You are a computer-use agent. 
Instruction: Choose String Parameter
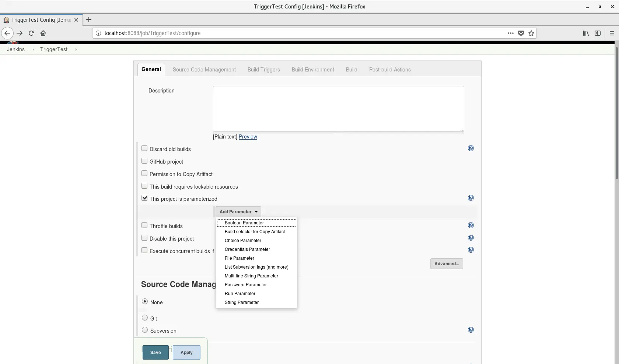pyautogui.click(x=256, y=302)
